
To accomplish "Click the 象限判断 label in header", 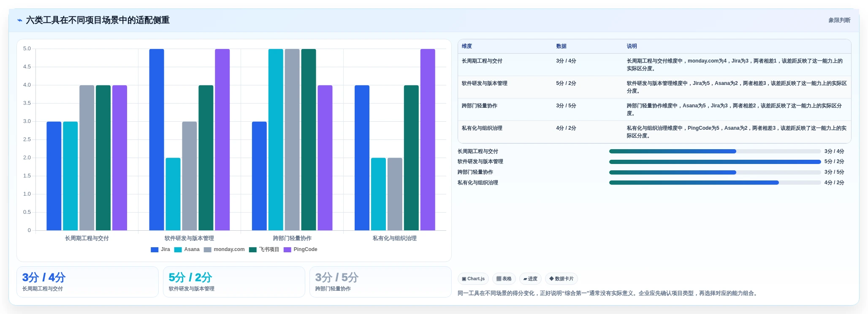I will 839,20.
